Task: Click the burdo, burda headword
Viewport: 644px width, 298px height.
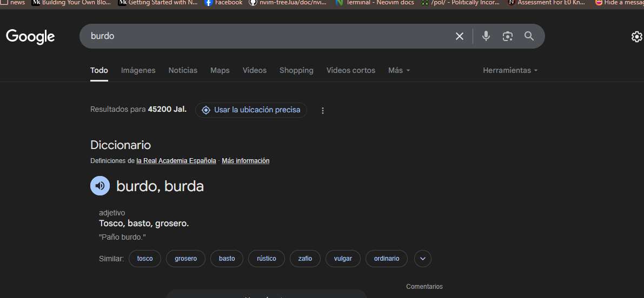Action: point(160,186)
